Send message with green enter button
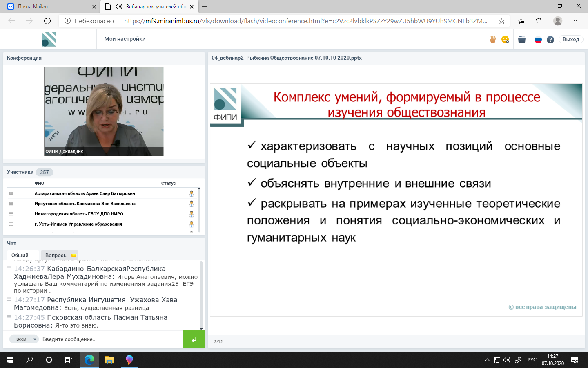 tap(194, 339)
